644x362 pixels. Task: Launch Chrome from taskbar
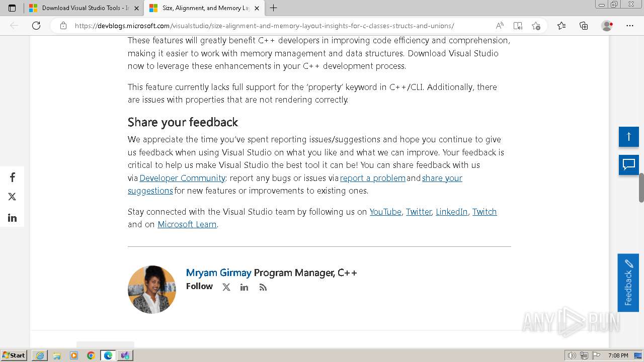[x=91, y=355]
